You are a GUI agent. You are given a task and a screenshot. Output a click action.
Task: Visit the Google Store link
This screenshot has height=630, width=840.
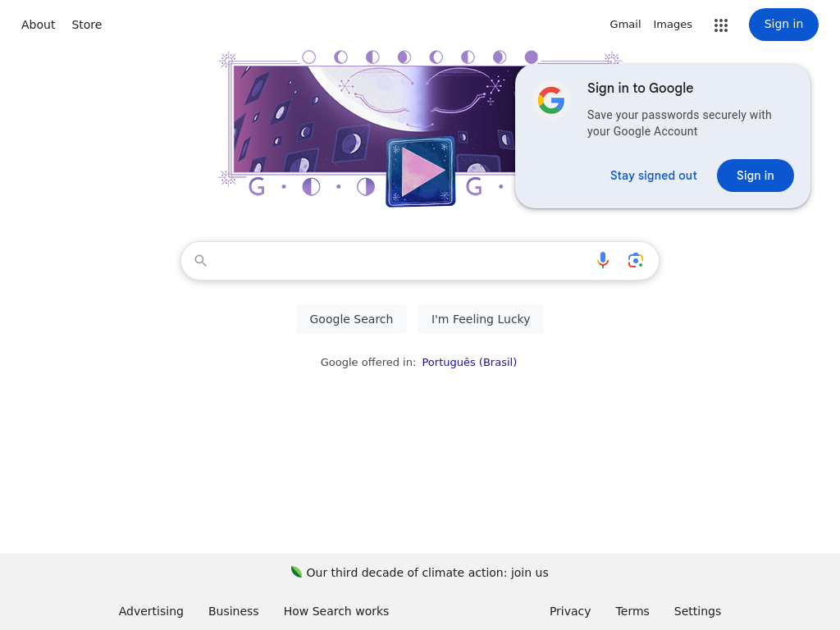pyautogui.click(x=87, y=25)
